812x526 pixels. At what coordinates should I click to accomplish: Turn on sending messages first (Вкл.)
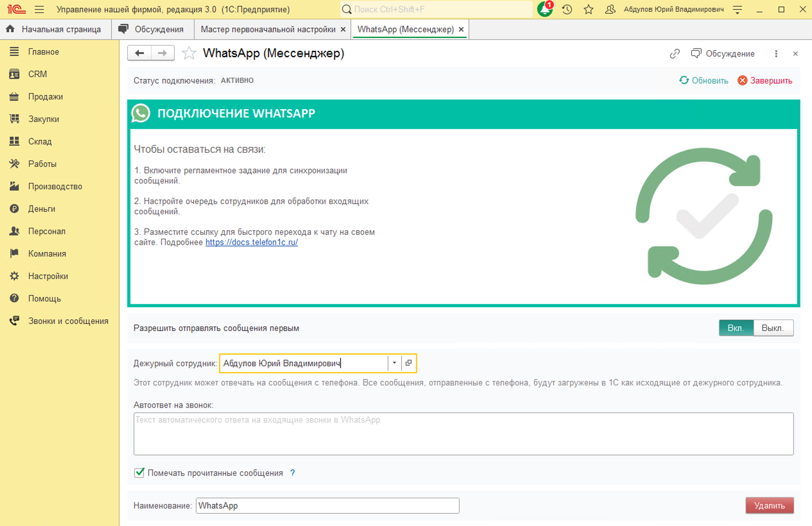[x=736, y=327]
